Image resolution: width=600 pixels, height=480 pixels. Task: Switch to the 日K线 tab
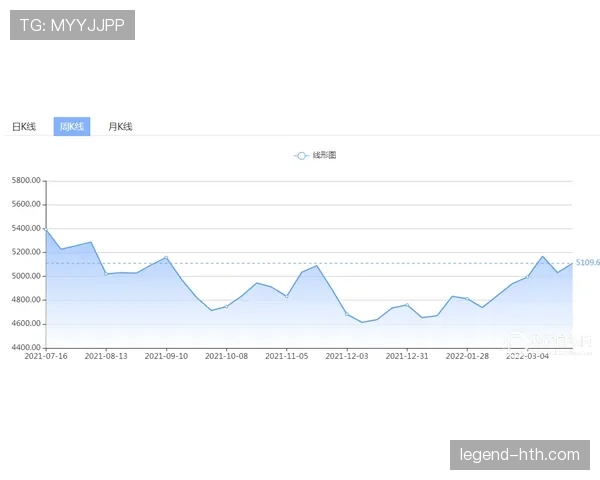[24, 127]
